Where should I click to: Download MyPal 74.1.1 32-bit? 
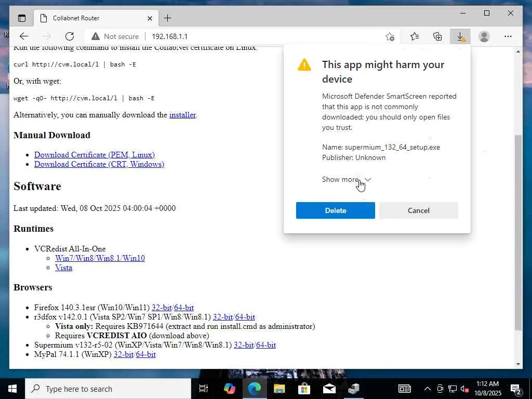point(124,354)
